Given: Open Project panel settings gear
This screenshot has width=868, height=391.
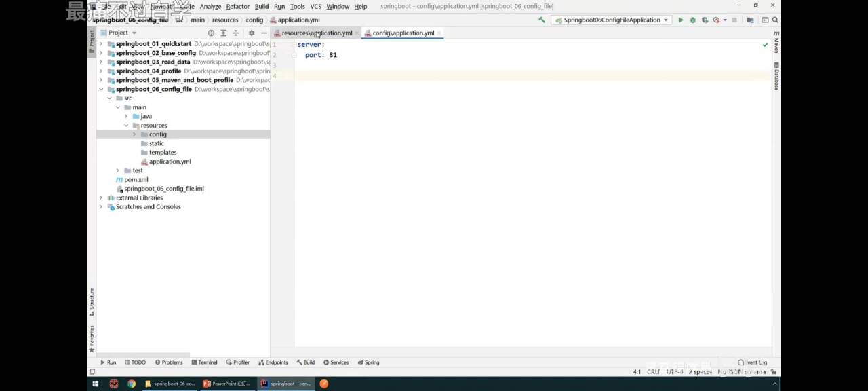Looking at the screenshot, I should point(252,33).
